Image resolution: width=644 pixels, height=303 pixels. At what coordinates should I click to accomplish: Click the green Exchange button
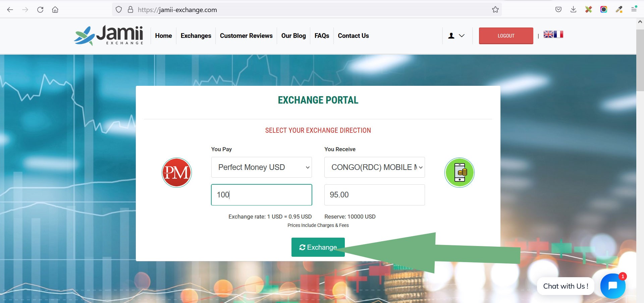point(318,247)
